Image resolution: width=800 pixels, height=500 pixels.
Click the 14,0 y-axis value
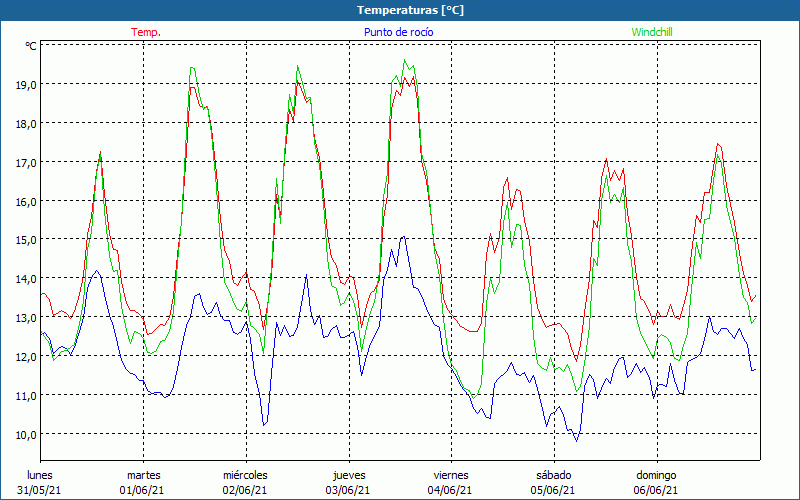pyautogui.click(x=26, y=279)
